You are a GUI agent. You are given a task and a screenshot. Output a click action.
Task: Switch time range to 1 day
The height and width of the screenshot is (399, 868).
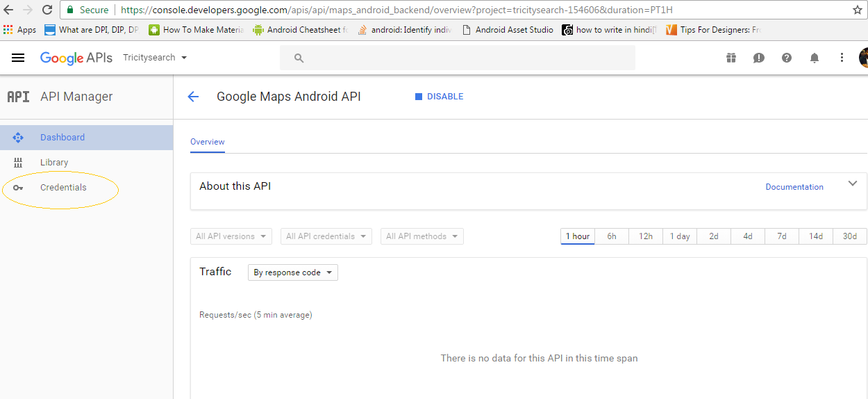(x=680, y=236)
